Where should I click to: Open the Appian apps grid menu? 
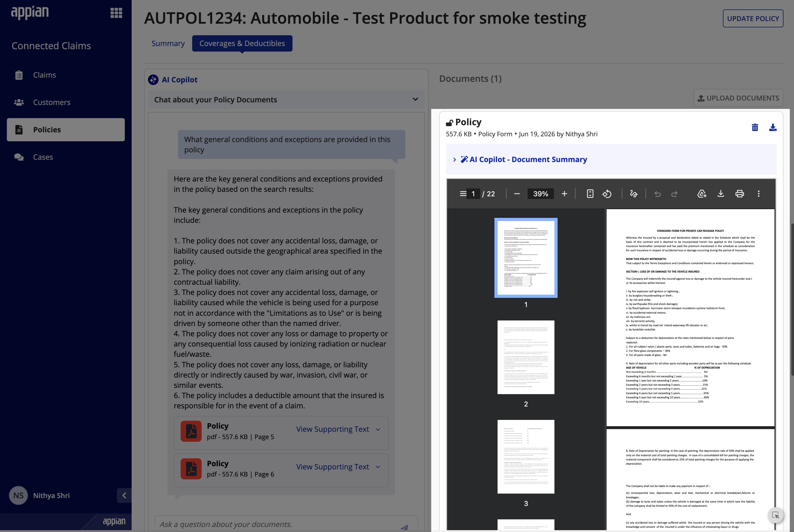click(x=116, y=13)
